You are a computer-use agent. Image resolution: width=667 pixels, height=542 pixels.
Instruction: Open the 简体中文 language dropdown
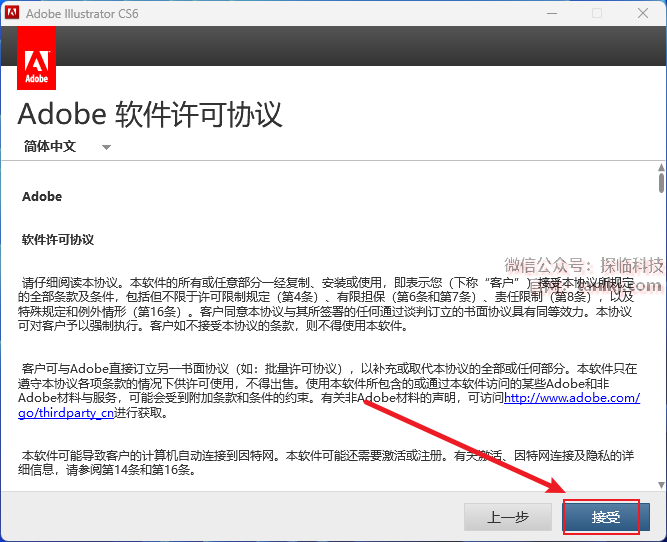coord(67,147)
